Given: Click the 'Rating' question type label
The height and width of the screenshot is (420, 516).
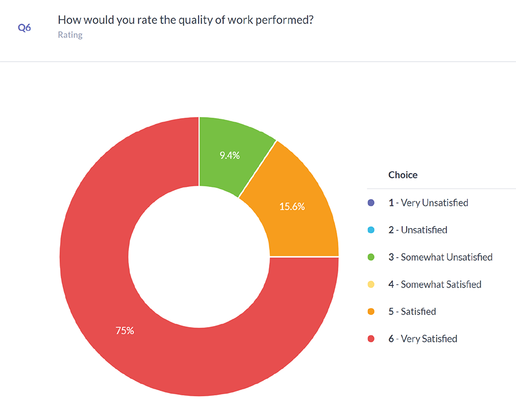Looking at the screenshot, I should pos(70,35).
